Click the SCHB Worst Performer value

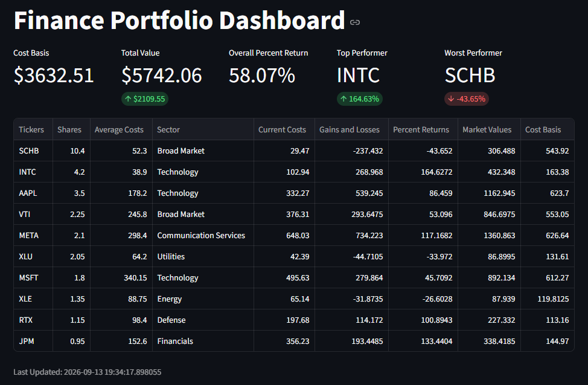pos(470,75)
